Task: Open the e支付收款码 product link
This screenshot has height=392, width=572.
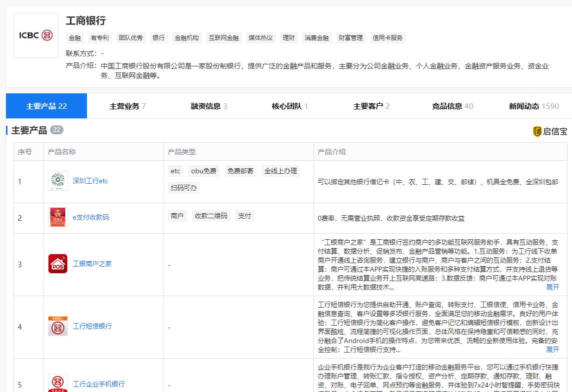Action: [x=91, y=218]
